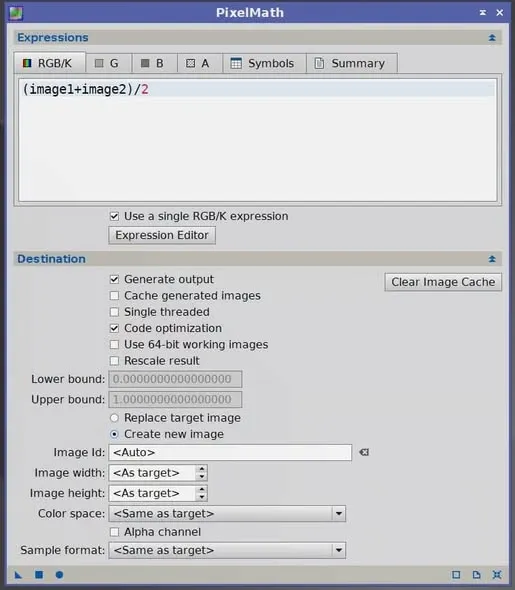Increase Image width with stepper
This screenshot has height=590, width=515.
click(x=202, y=469)
